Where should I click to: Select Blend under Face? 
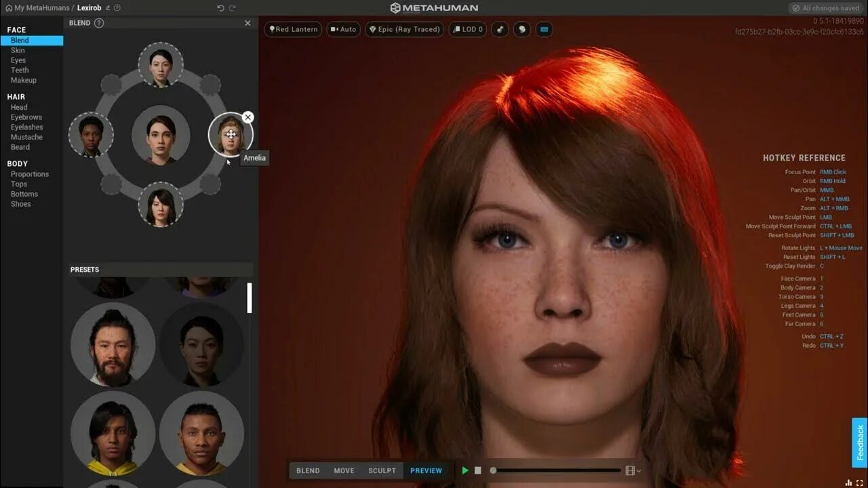tap(32, 41)
